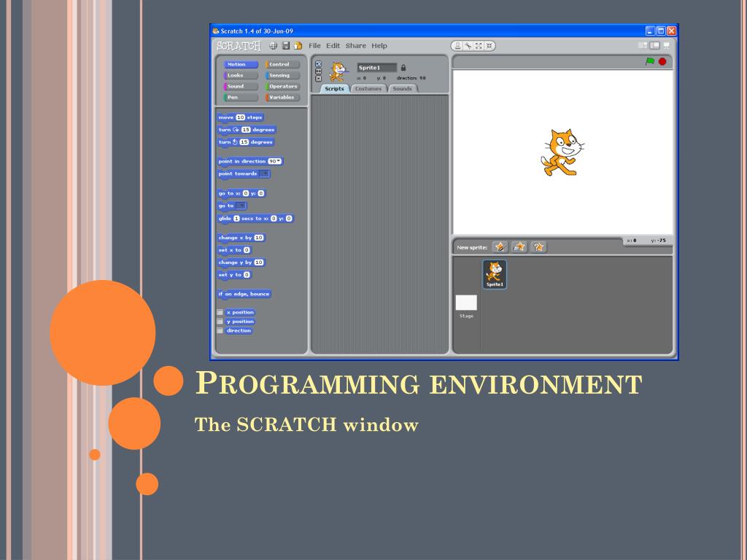
Task: Click the green flag to start scripts
Action: tap(649, 62)
